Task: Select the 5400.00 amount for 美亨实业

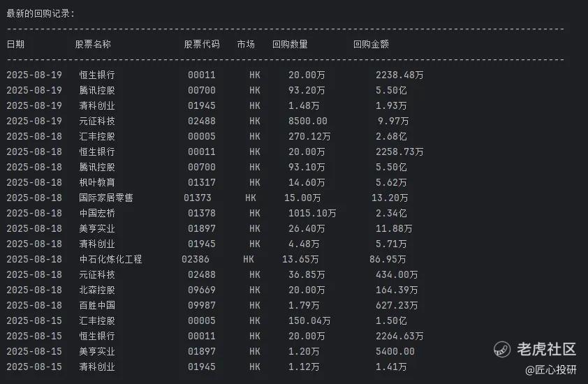Action: pos(395,351)
